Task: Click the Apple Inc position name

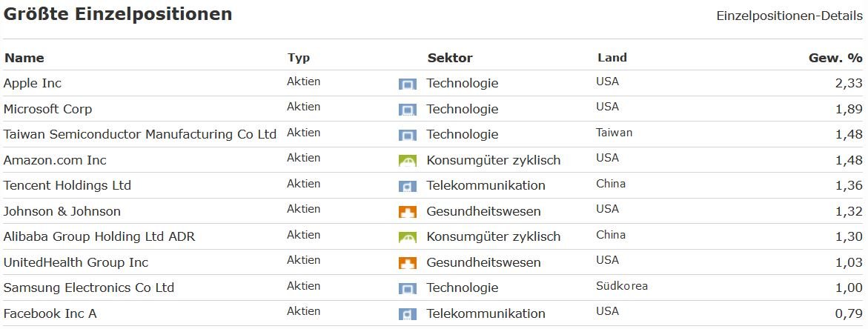Action: tap(33, 84)
